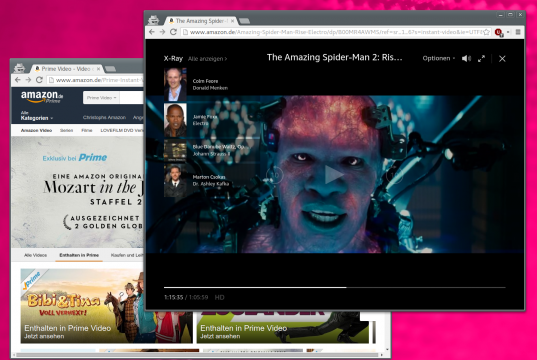The height and width of the screenshot is (360, 537).
Task: Expand the Alle Kategorien menu
Action: pos(36,116)
